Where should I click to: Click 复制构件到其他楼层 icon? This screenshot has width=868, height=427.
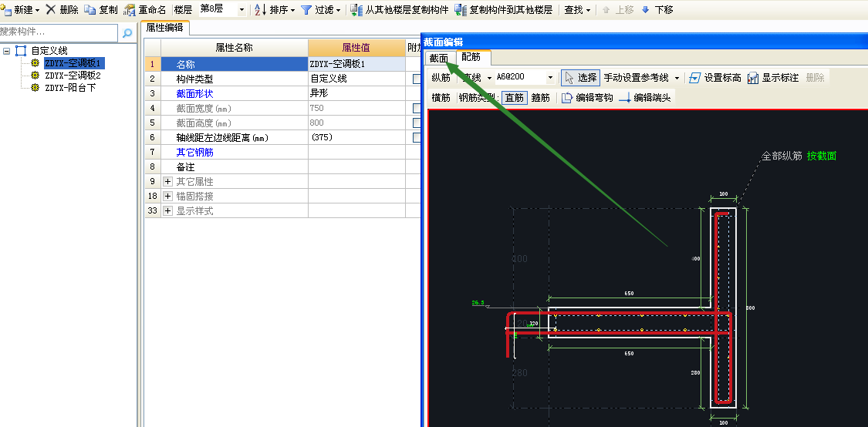(x=461, y=10)
